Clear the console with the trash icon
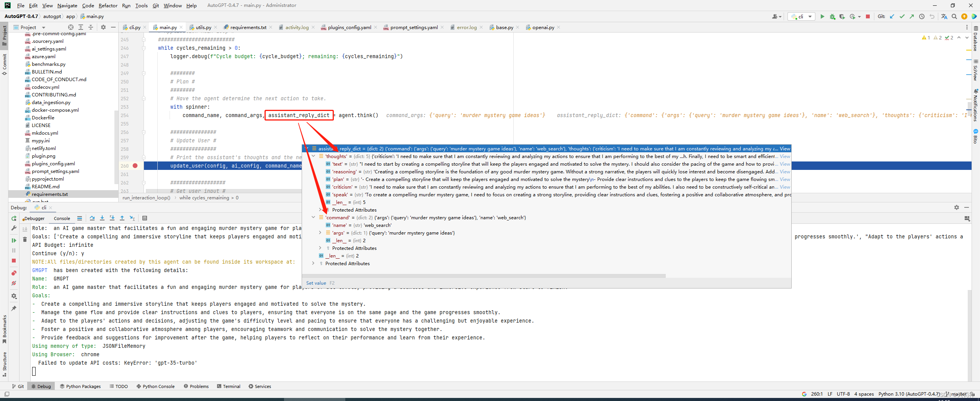The height and width of the screenshot is (401, 980). pyautogui.click(x=25, y=240)
